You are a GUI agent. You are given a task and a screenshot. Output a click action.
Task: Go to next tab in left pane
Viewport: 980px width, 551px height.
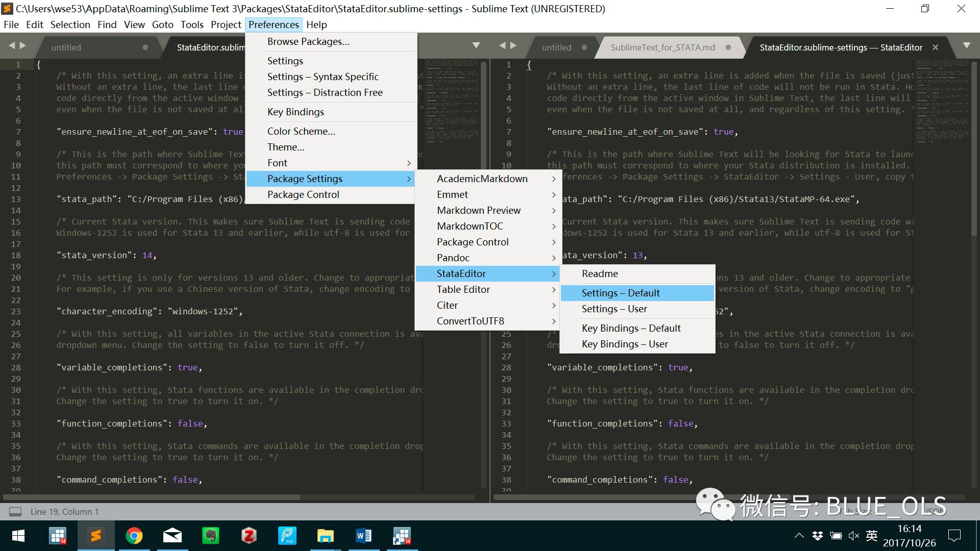pyautogui.click(x=22, y=46)
